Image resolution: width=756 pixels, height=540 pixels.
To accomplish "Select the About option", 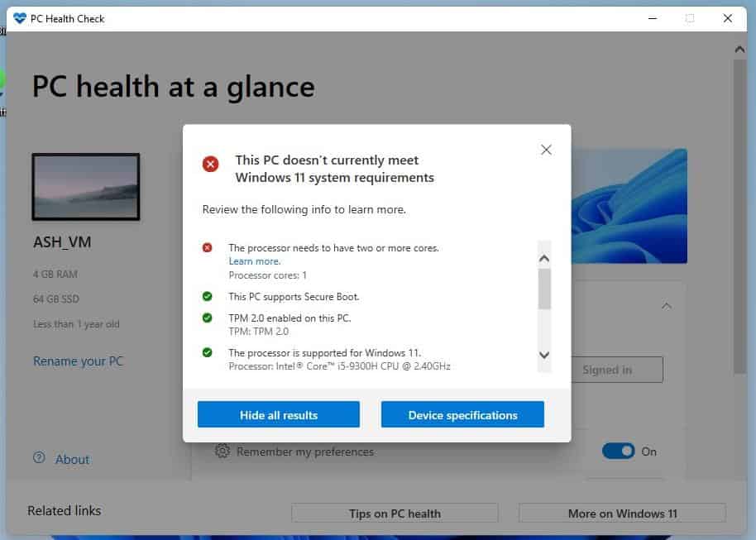I will 71,459.
